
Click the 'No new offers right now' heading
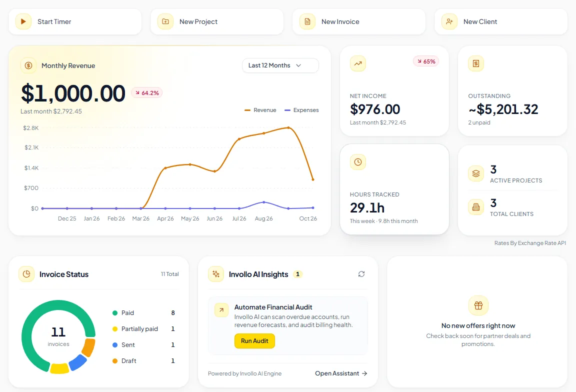click(478, 325)
